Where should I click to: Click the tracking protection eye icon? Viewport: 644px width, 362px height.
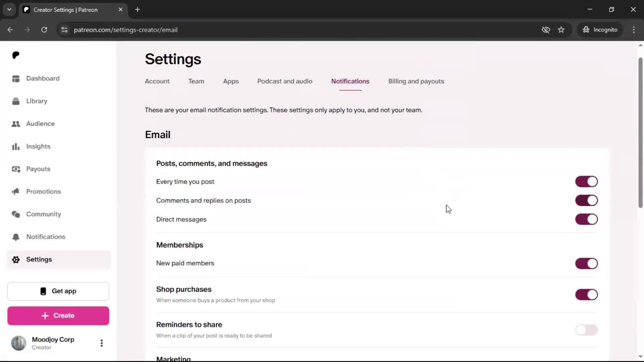pos(546,30)
